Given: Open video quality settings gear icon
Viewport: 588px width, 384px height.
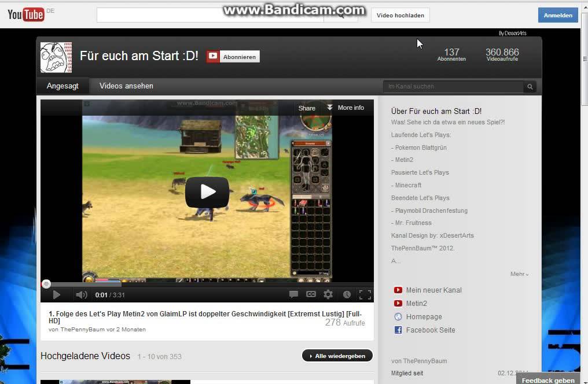Looking at the screenshot, I should pyautogui.click(x=328, y=294).
